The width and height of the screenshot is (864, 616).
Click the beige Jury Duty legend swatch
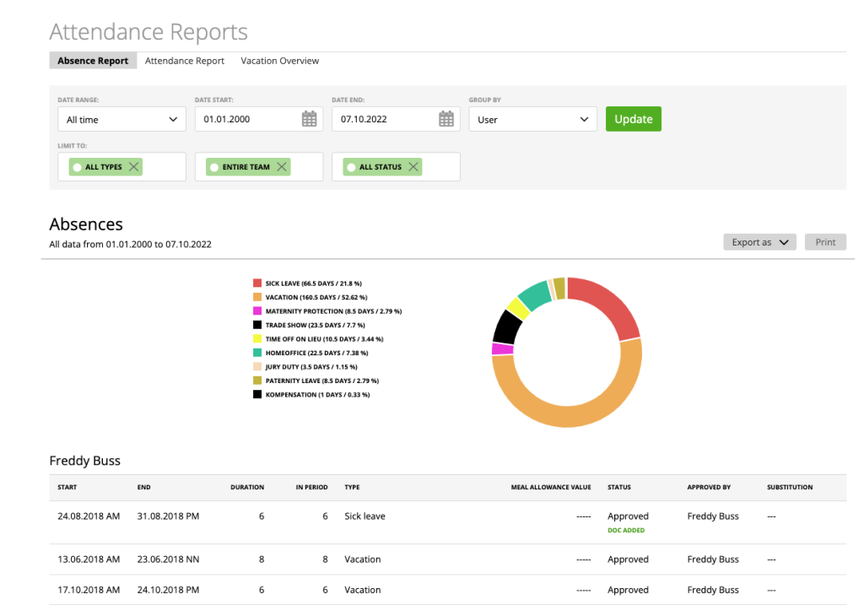click(257, 366)
